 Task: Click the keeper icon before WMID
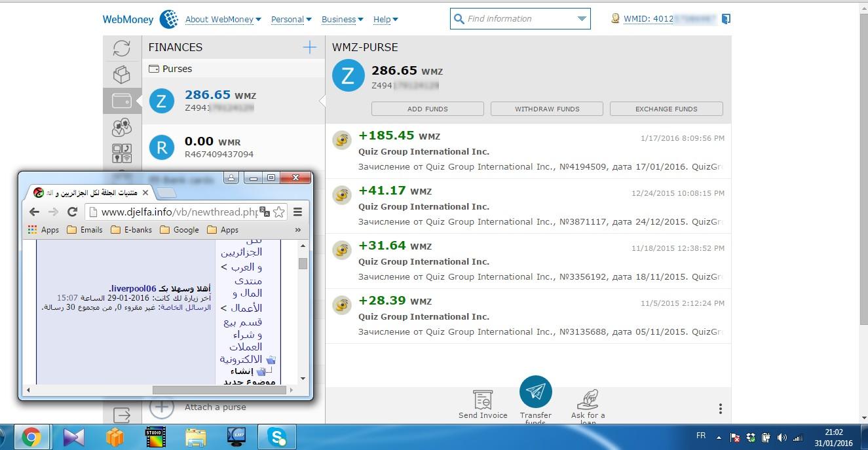[x=615, y=19]
